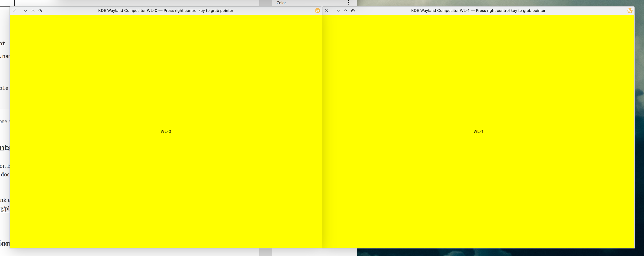This screenshot has height=256, width=644.
Task: Click the WL-0 label in yellow area
Action: click(x=166, y=132)
